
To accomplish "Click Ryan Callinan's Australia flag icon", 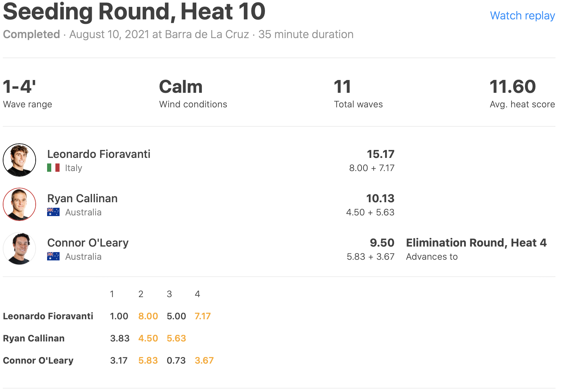I will coord(53,212).
